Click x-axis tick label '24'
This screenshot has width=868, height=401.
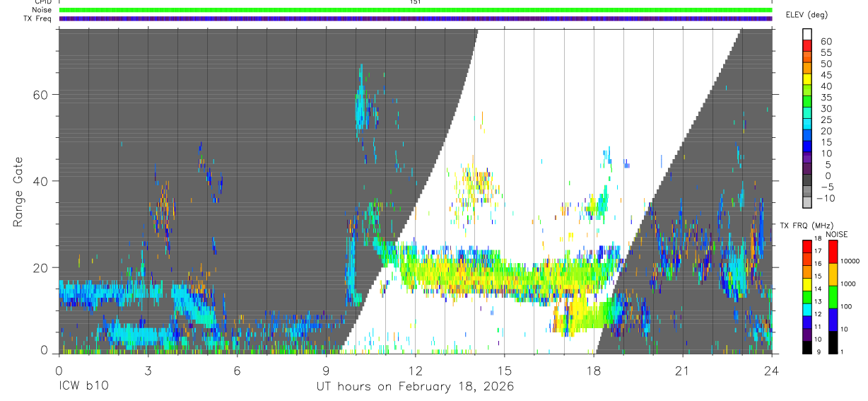[x=771, y=370]
